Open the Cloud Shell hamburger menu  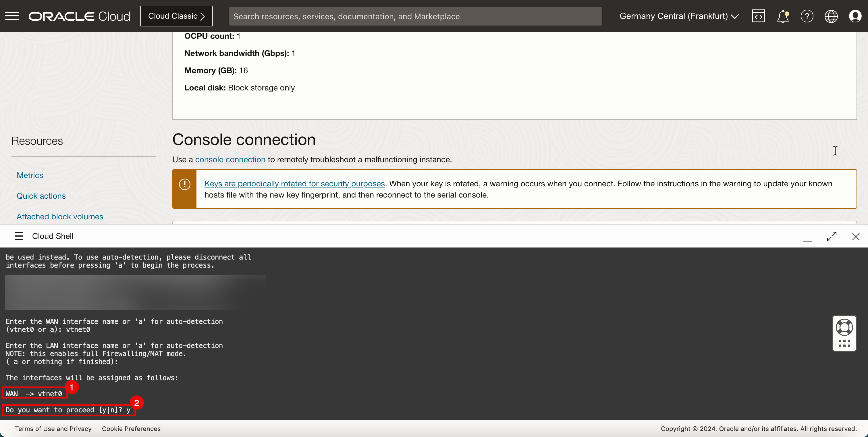(x=19, y=236)
